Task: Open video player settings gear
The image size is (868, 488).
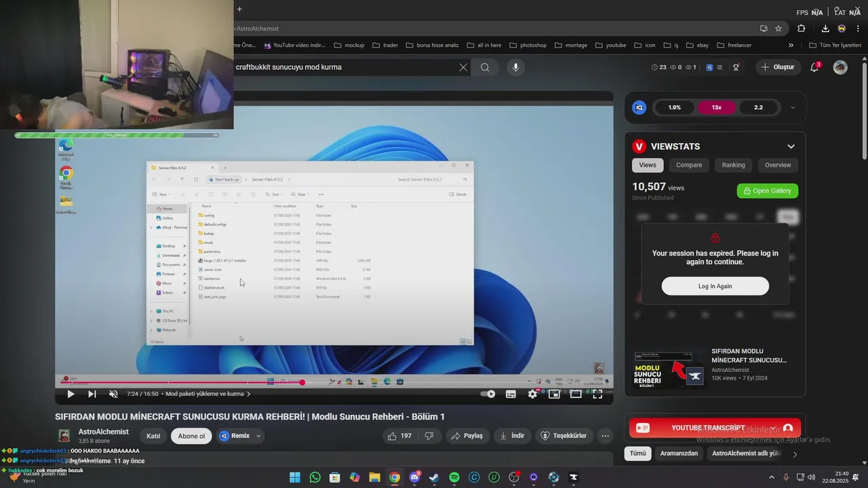Action: point(532,394)
